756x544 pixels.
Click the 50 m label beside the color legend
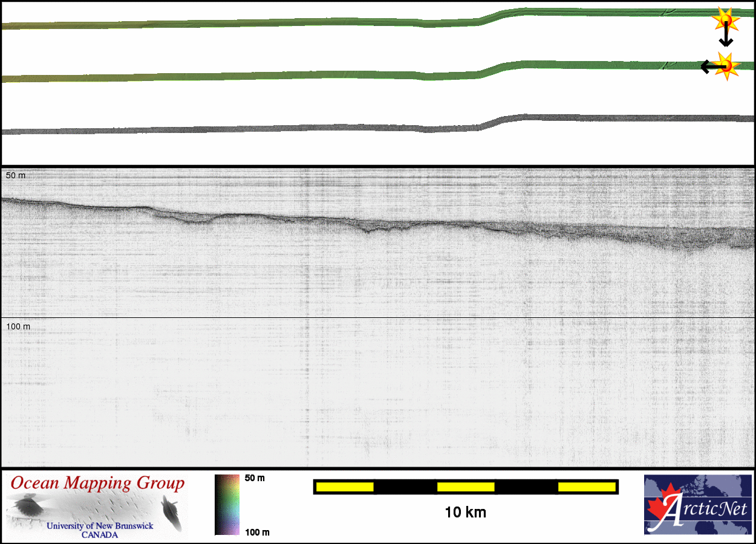(255, 478)
